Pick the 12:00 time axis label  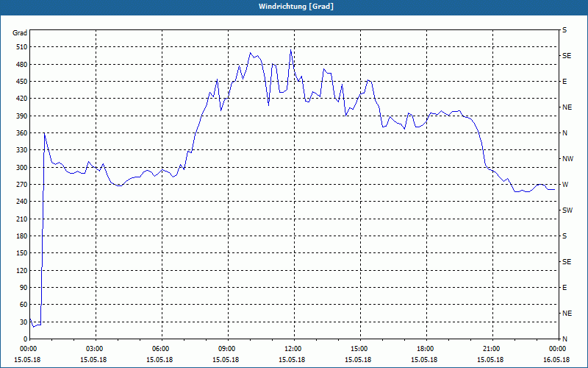coord(294,349)
